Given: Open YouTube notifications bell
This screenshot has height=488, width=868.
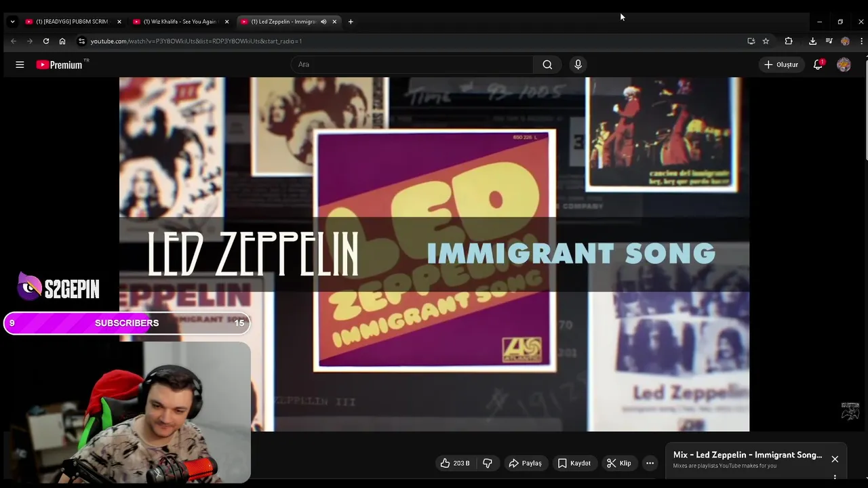Looking at the screenshot, I should click(x=818, y=64).
